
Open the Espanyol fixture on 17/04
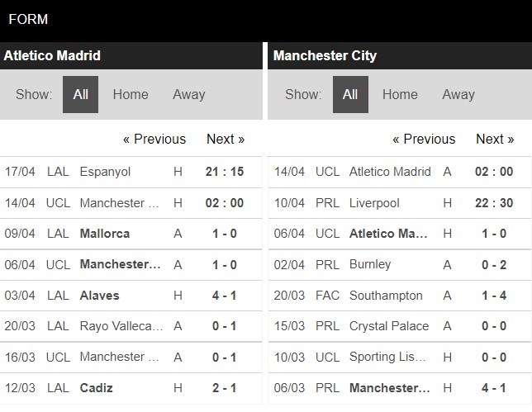pyautogui.click(x=131, y=172)
